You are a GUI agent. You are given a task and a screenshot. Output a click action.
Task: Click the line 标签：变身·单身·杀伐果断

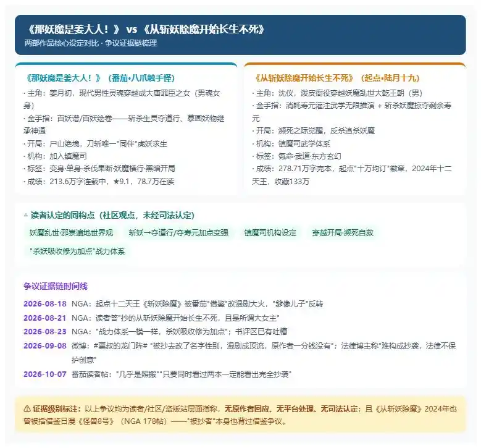pos(99,169)
